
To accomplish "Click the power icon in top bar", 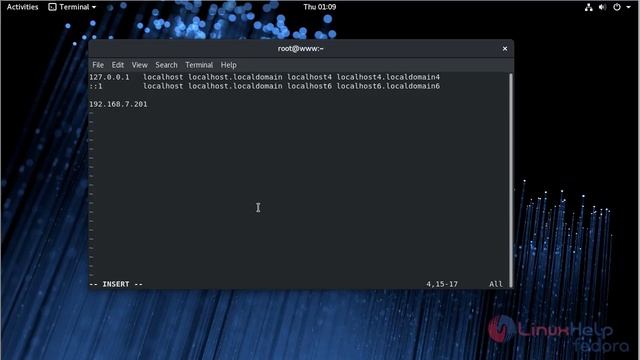I will (x=617, y=7).
